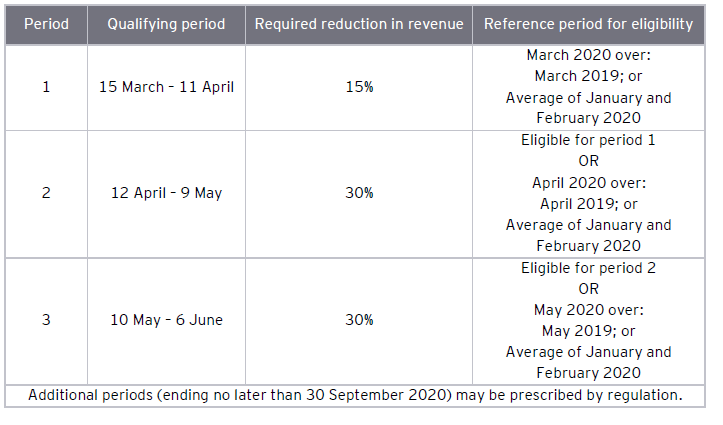The height and width of the screenshot is (425, 723).
Task: Click the period number 3 cell
Action: (x=46, y=320)
